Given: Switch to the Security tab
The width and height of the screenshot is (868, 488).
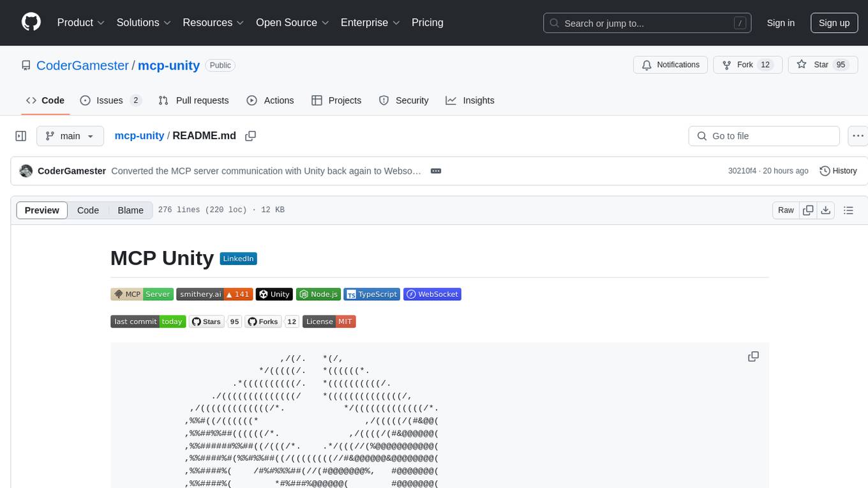Looking at the screenshot, I should click(403, 100).
